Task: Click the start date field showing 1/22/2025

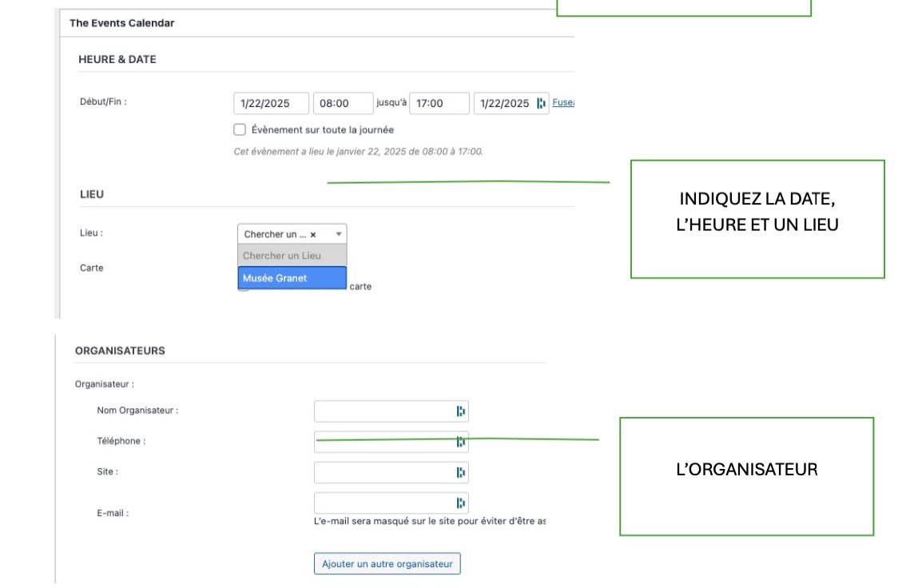Action: coord(271,104)
